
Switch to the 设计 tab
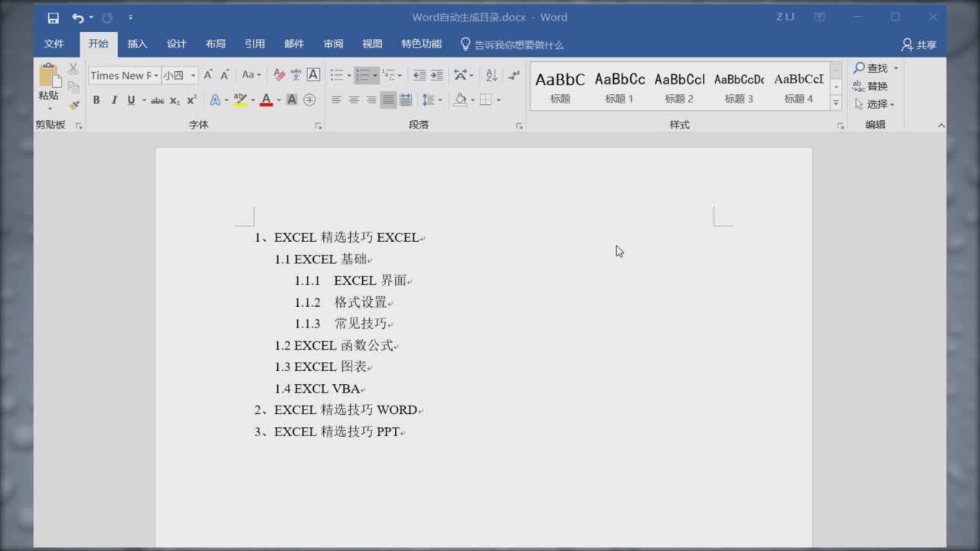tap(176, 44)
